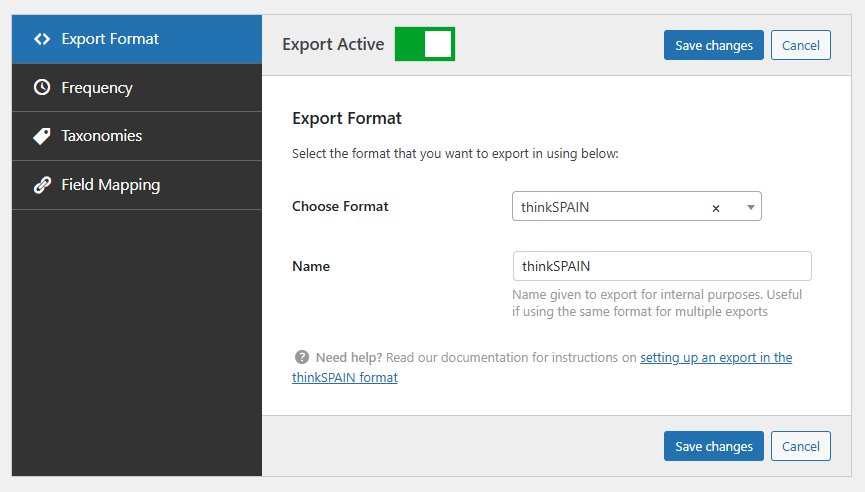The image size is (865, 492).
Task: Clear the thinkSPAIN format selection with the x
Action: [716, 208]
